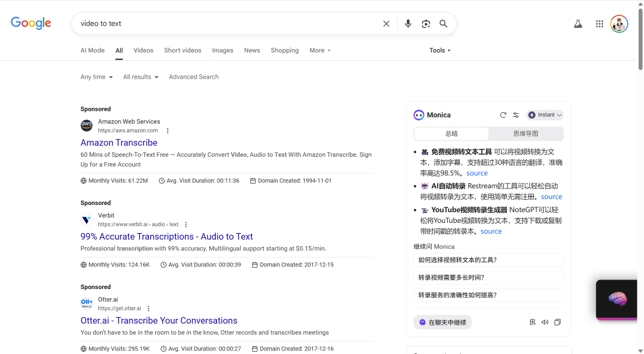Open the source link for YouTube视频转录生成器
644x354 pixels.
click(491, 231)
